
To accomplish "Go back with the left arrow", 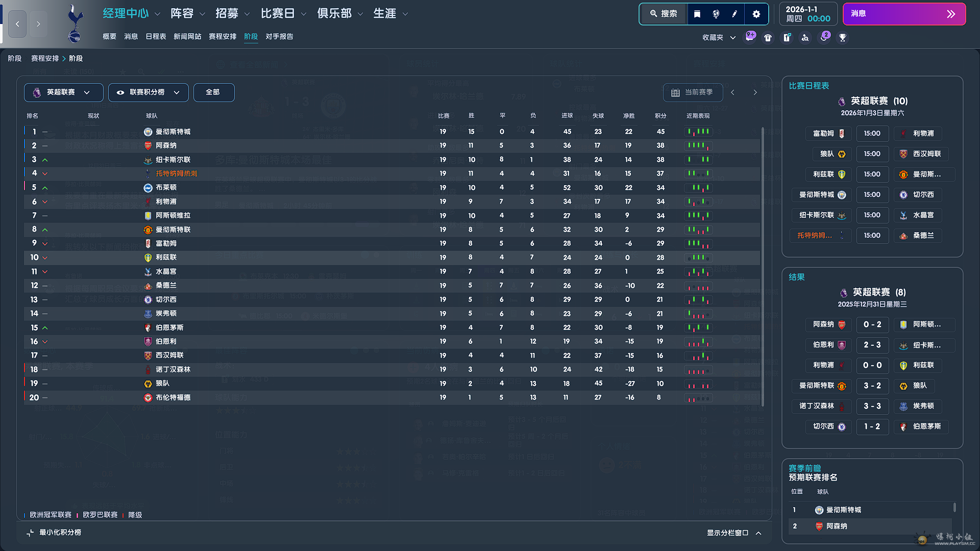I will [x=17, y=24].
